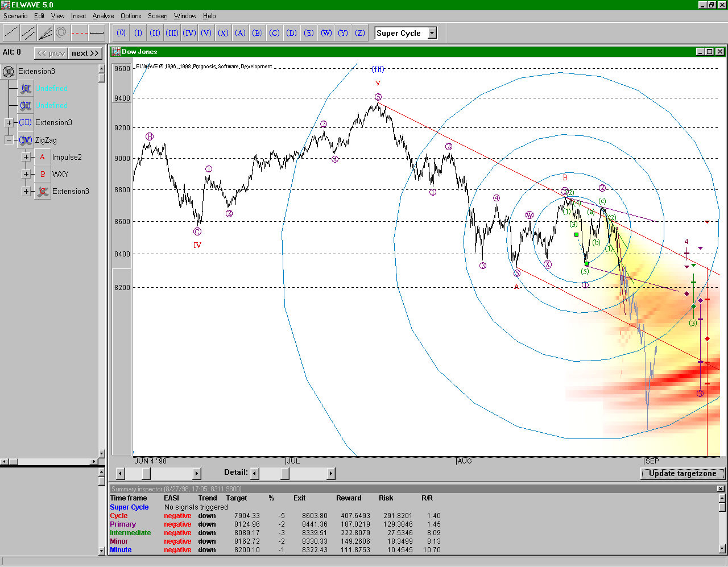
Task: Expand the (III) Extension3 tree node
Action: [9, 123]
